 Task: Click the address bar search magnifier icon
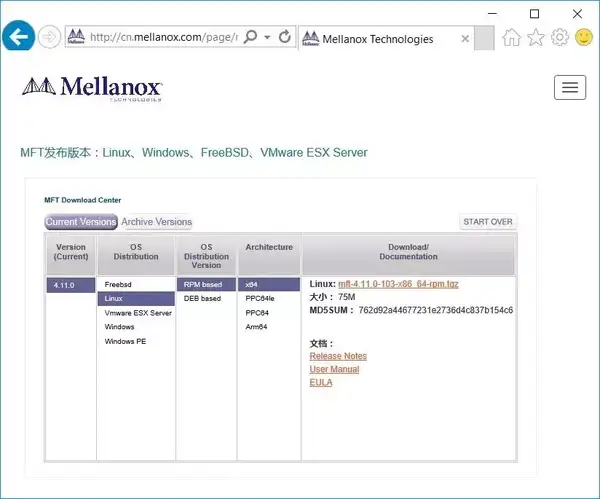[x=252, y=38]
